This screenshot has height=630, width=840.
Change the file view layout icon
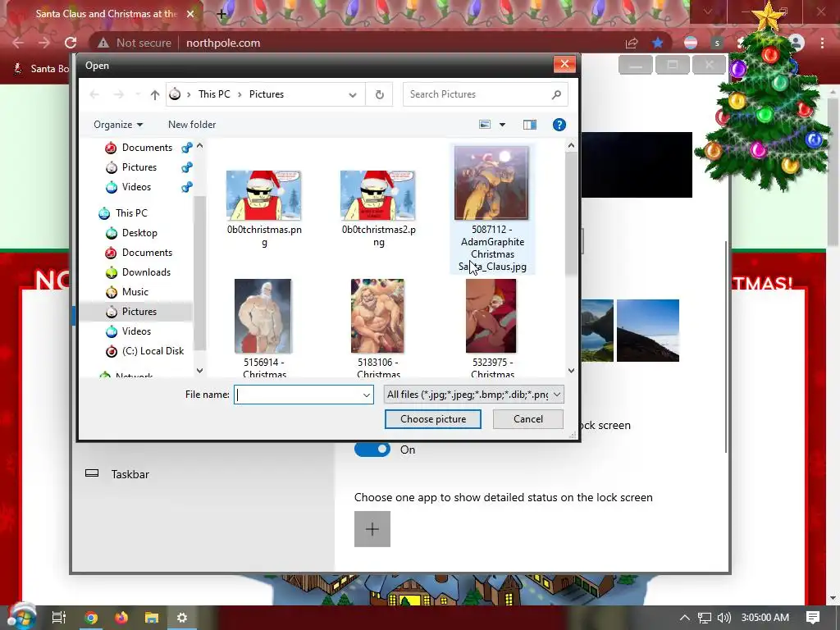pos(484,125)
